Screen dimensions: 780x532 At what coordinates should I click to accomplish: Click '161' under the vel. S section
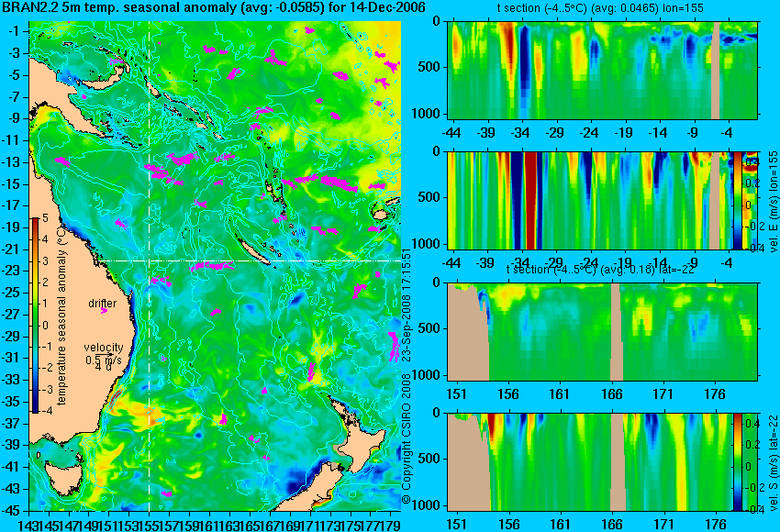561,524
